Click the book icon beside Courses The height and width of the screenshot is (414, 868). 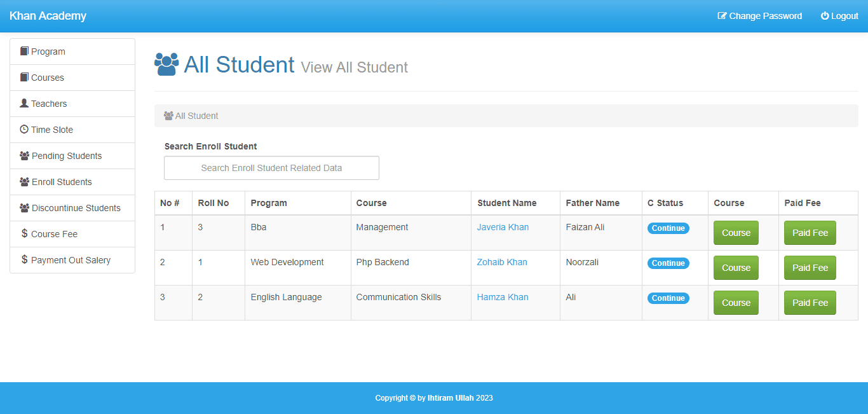pyautogui.click(x=24, y=77)
